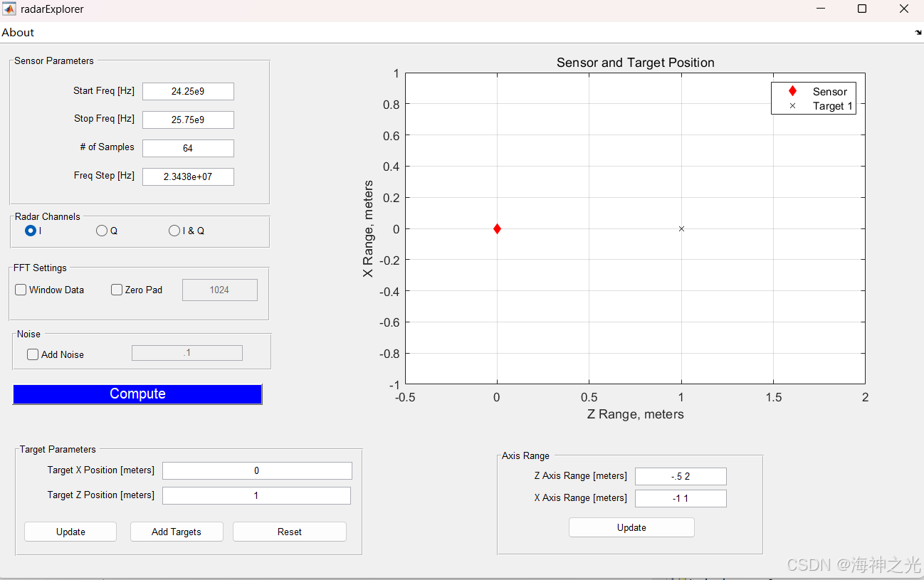924x580 pixels.
Task: Click the 1.5 tick on Z axis
Action: point(773,397)
